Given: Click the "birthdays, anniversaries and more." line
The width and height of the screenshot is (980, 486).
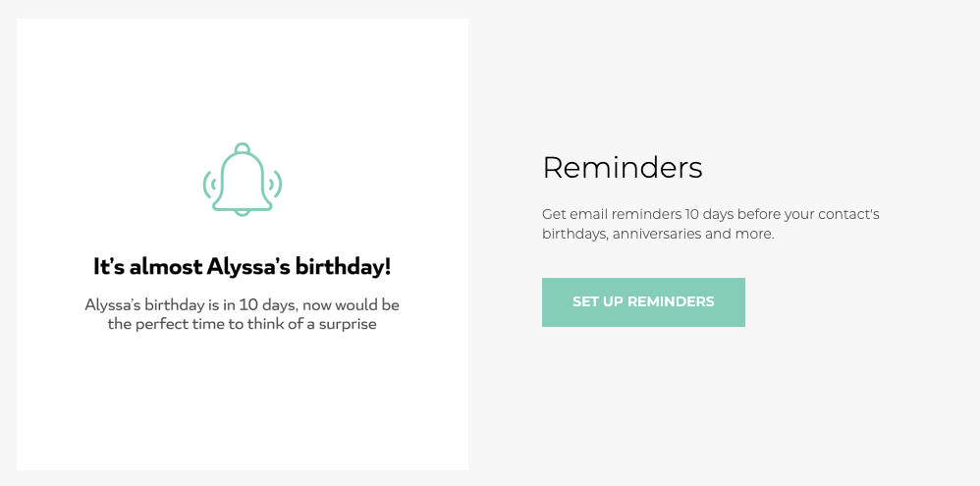Looking at the screenshot, I should 658,235.
